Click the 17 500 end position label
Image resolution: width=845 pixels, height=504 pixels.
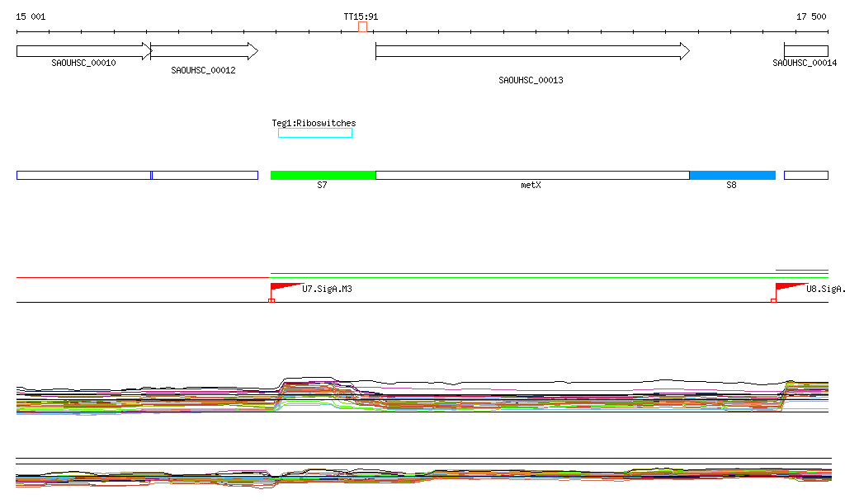click(x=811, y=16)
